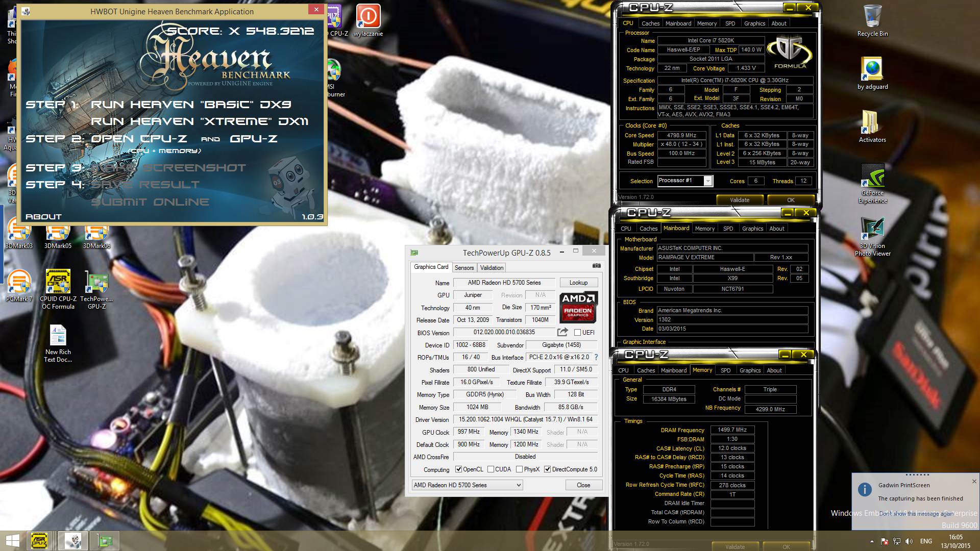Dismiss the Gadwin PrintScreen notification

click(974, 482)
